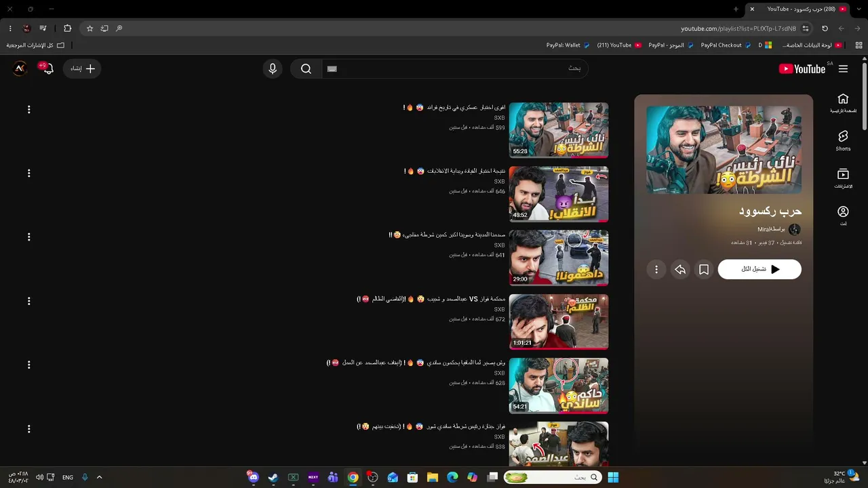Open Microsoft Edge from the taskbar

[452, 477]
